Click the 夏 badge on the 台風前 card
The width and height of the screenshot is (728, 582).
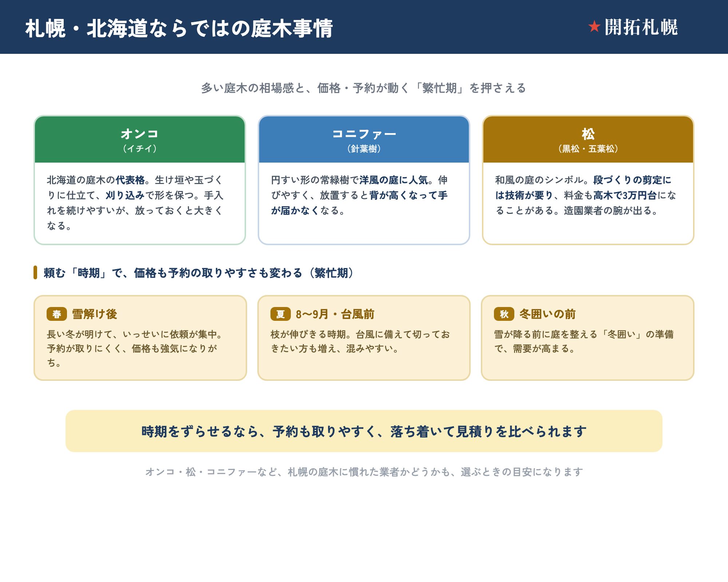(280, 314)
